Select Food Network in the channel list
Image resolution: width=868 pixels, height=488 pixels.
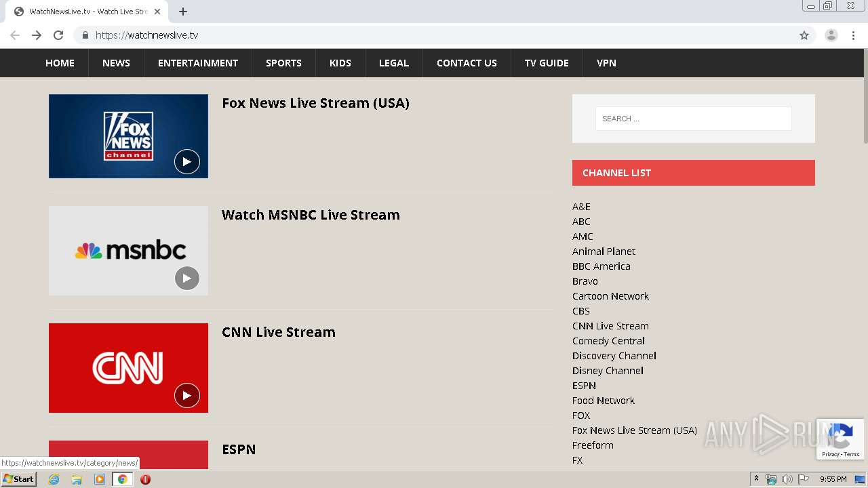pyautogui.click(x=604, y=401)
